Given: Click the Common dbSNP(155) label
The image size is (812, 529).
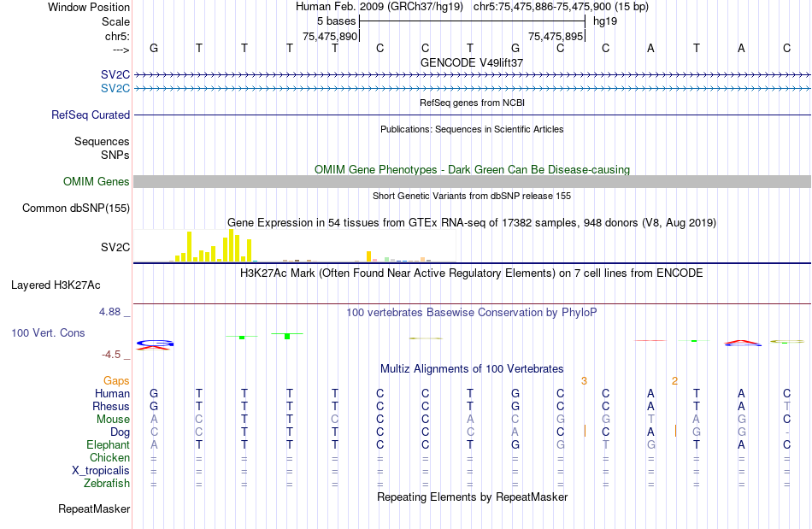Looking at the screenshot, I should coord(76,208).
